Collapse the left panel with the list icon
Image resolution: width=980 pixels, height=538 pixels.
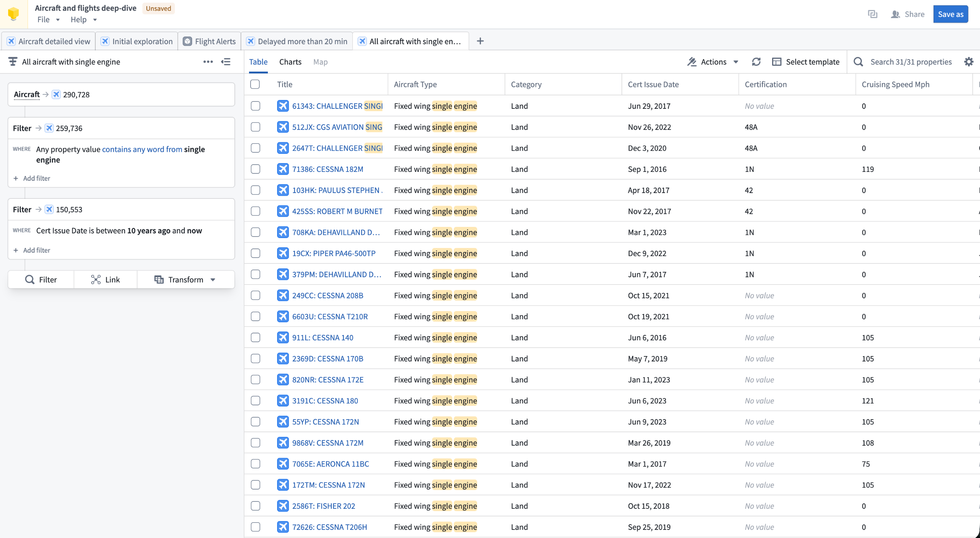[226, 62]
